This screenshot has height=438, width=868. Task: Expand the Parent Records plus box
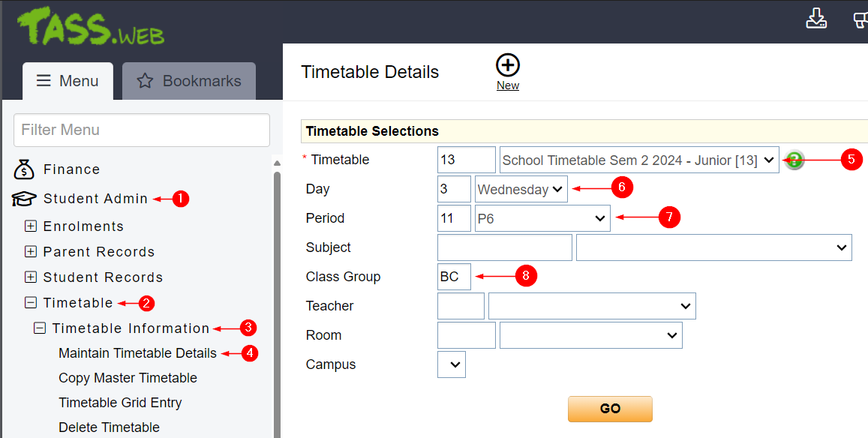(31, 252)
